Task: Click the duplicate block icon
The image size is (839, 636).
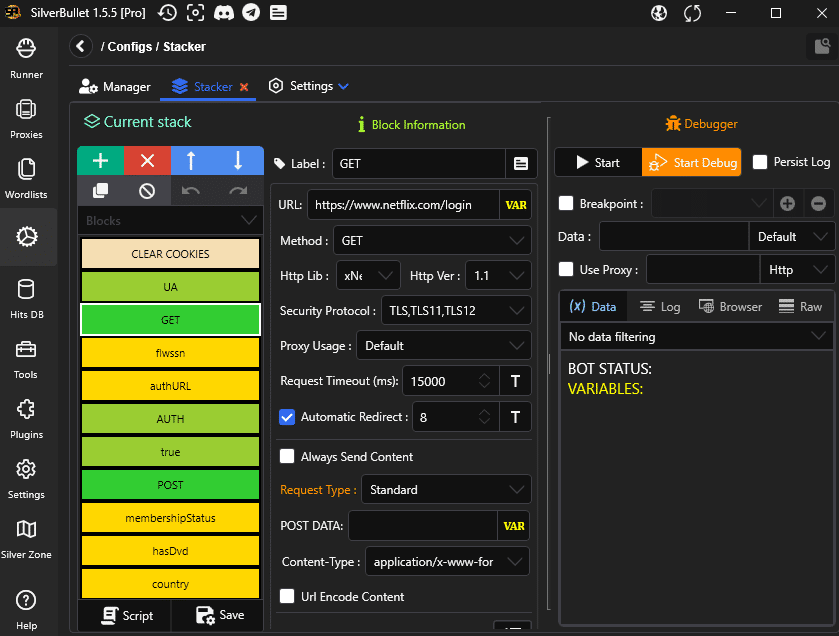Action: 100,190
